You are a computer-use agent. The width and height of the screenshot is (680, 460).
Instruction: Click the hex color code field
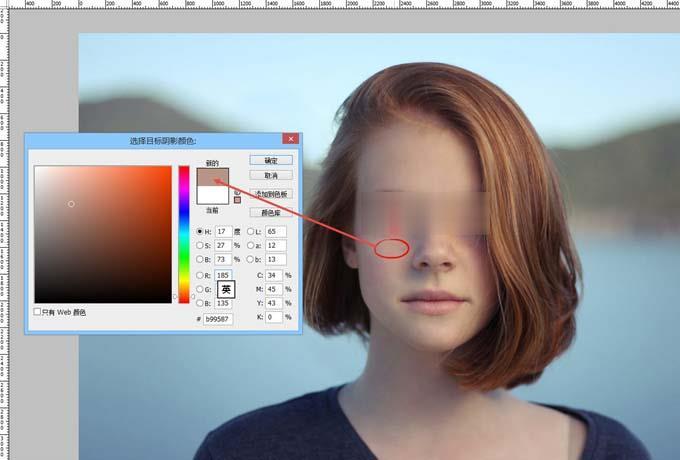[217, 319]
